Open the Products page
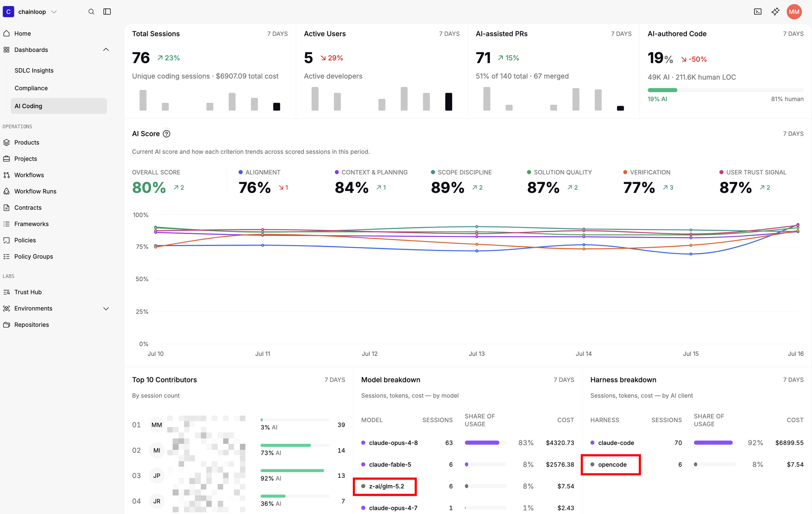 pos(27,143)
